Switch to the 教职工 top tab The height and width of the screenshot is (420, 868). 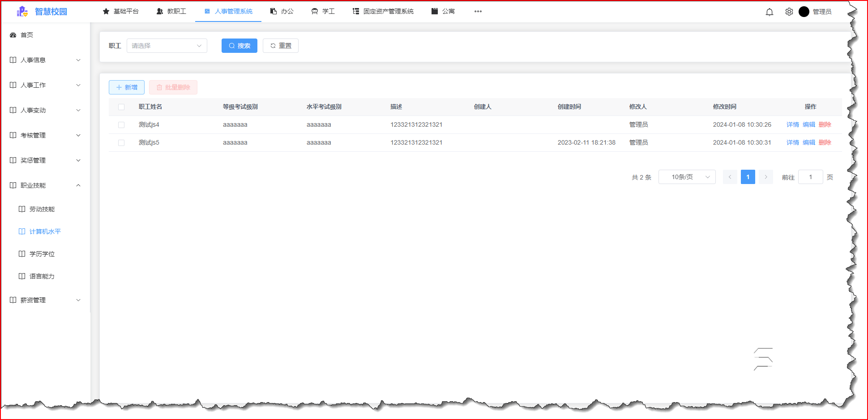(171, 12)
